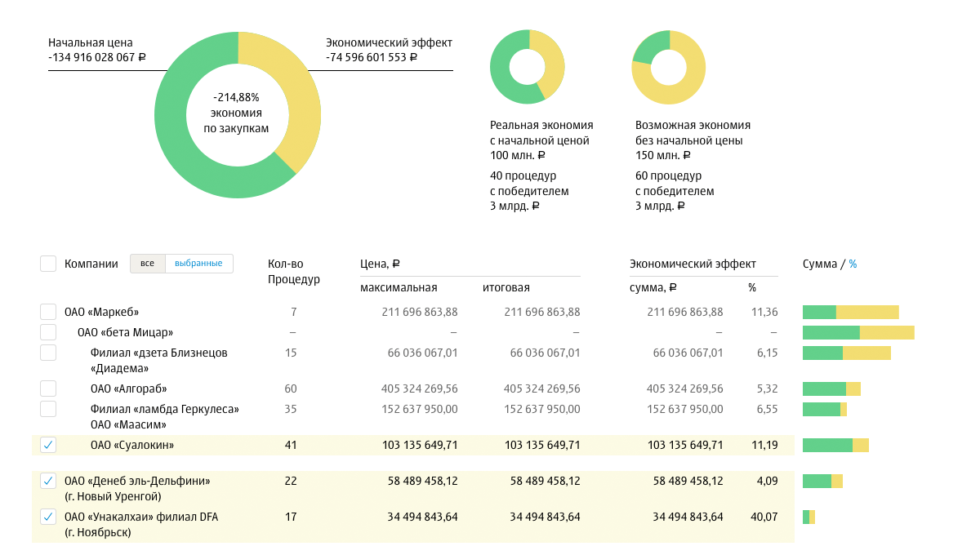This screenshot has height=555, width=980.
Task: Click the ОАО «Маркеб» sum bar
Action: pos(850,312)
